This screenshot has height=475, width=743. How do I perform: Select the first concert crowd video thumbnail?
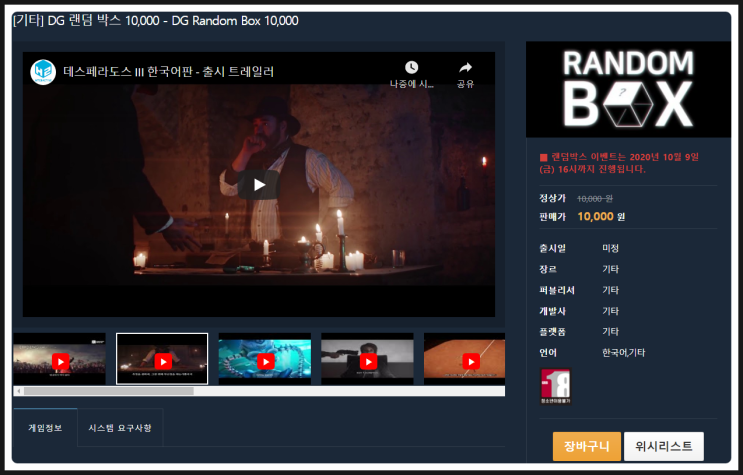(x=60, y=359)
